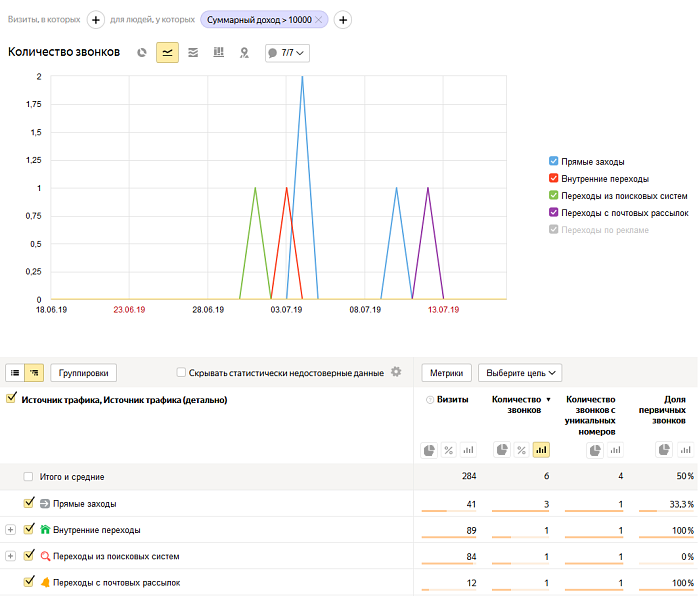The height and width of the screenshot is (596, 698).
Task: Select the line chart view icon
Action: coord(167,52)
